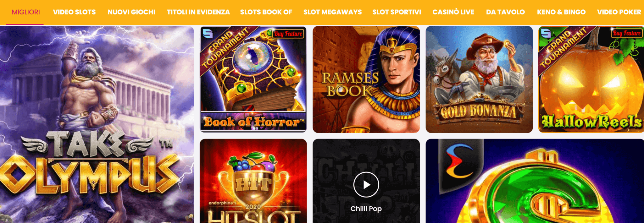Open the 2020 Hit Slot game tile
The width and height of the screenshot is (644, 223).
(253, 181)
